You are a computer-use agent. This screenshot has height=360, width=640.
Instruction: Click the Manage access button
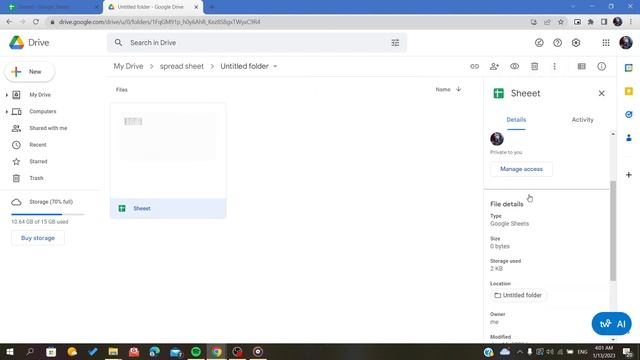[x=521, y=169]
